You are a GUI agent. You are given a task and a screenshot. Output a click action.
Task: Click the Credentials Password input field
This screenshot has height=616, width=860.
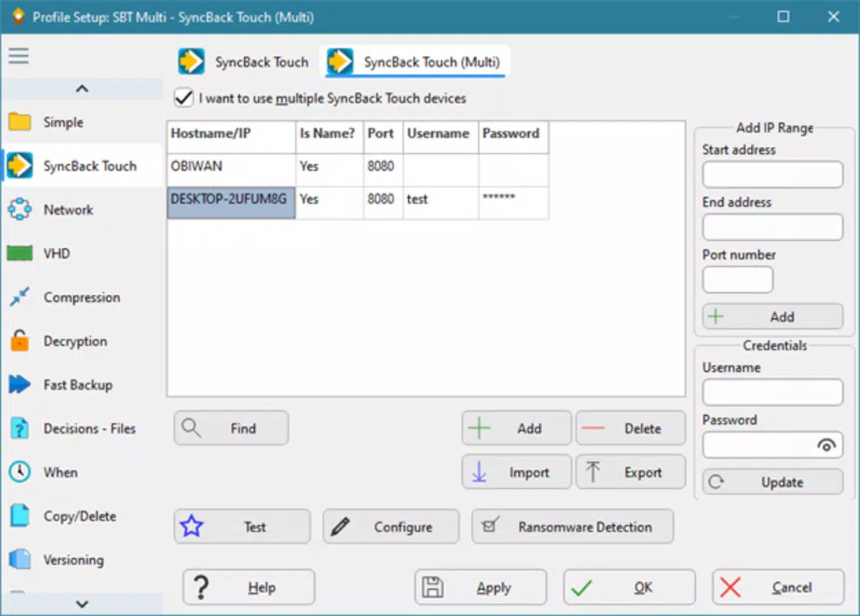tap(772, 445)
